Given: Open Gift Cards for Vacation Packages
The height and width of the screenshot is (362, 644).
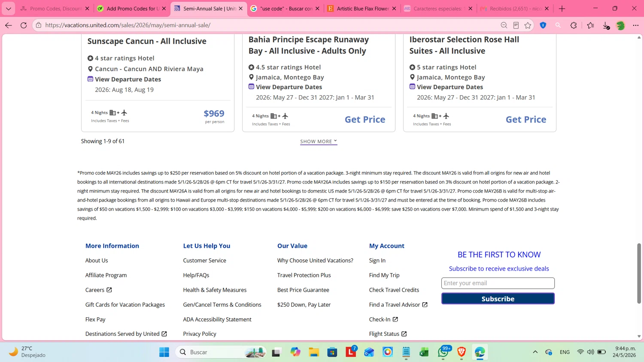Looking at the screenshot, I should click(x=125, y=305).
